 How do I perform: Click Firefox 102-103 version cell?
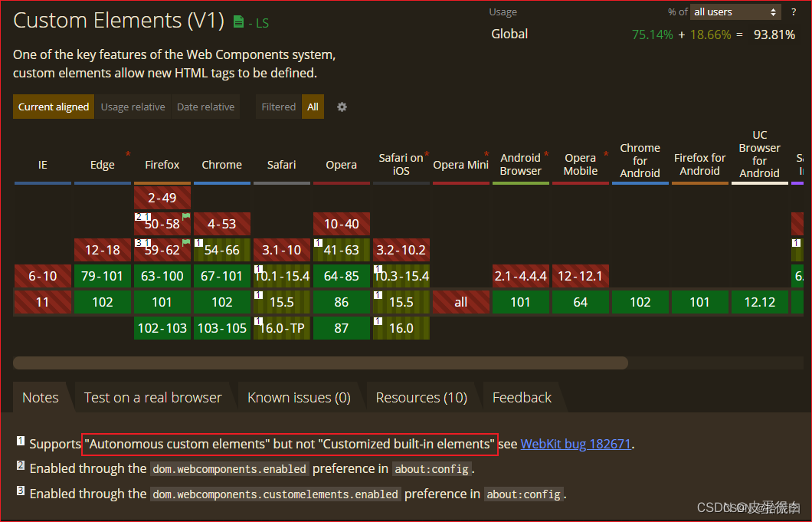(162, 328)
